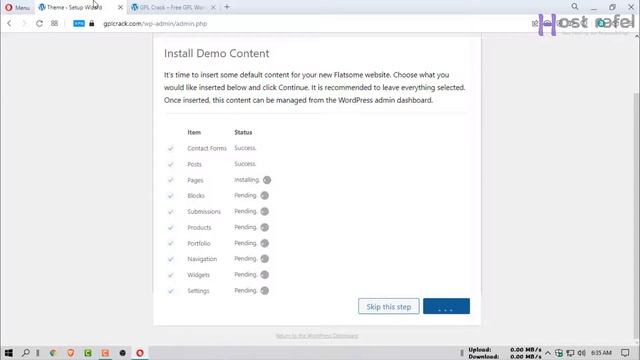Toggle Settings checkbox
Screen dimensions: 640x360
(x=171, y=291)
